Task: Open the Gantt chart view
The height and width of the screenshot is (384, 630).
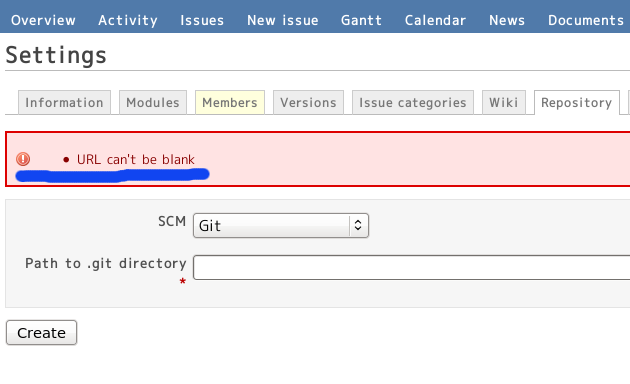Action: point(361,20)
